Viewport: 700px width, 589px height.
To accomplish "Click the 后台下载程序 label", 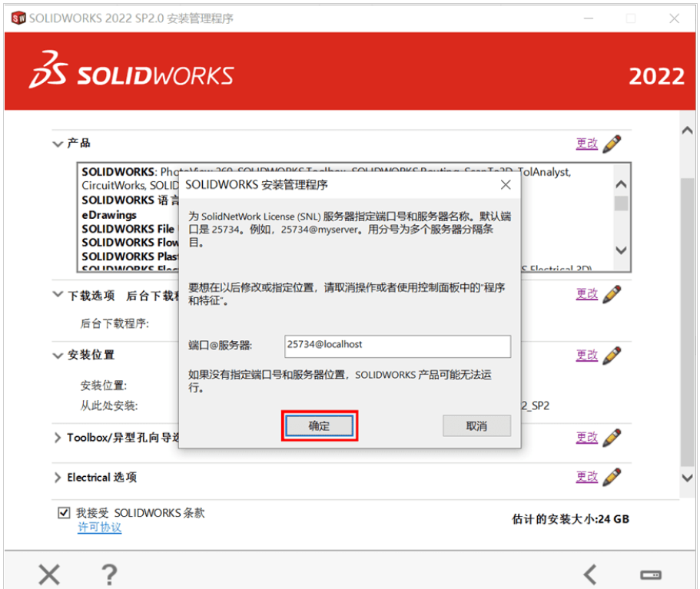I will pos(114,323).
